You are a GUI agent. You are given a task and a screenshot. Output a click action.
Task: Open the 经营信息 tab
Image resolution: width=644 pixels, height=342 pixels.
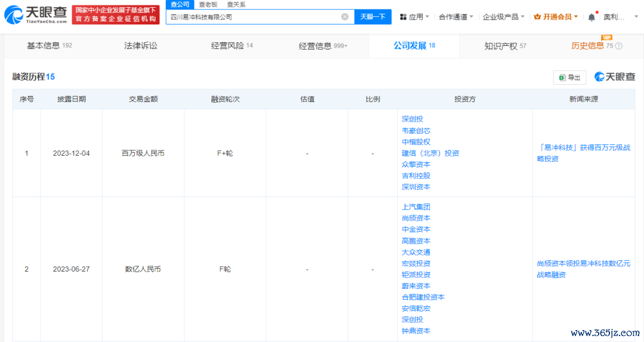[323, 46]
